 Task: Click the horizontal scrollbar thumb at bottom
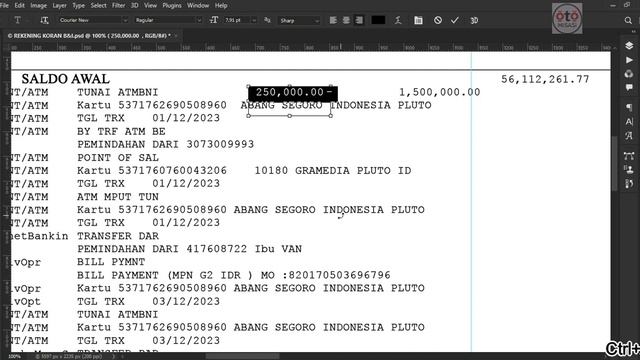coord(242,356)
